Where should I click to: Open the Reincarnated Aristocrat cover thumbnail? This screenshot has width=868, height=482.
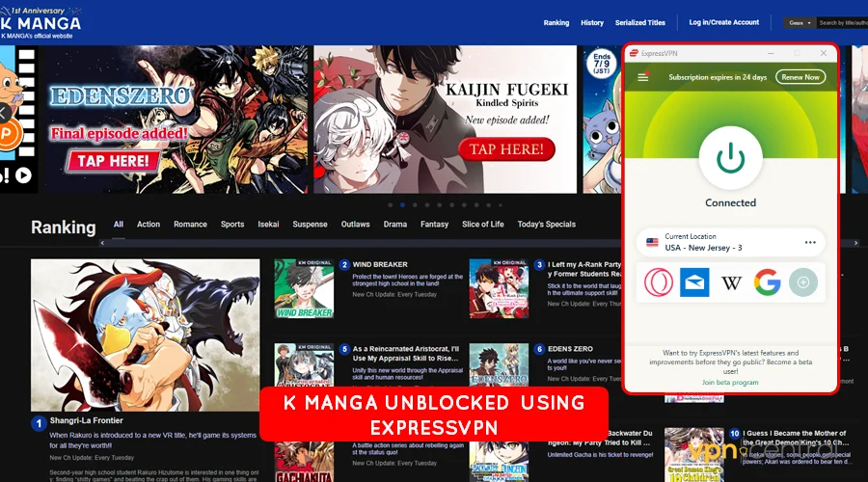tap(304, 364)
